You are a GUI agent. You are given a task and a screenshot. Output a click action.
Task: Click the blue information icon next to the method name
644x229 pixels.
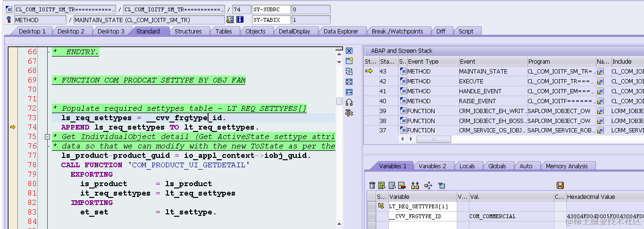coord(240,20)
